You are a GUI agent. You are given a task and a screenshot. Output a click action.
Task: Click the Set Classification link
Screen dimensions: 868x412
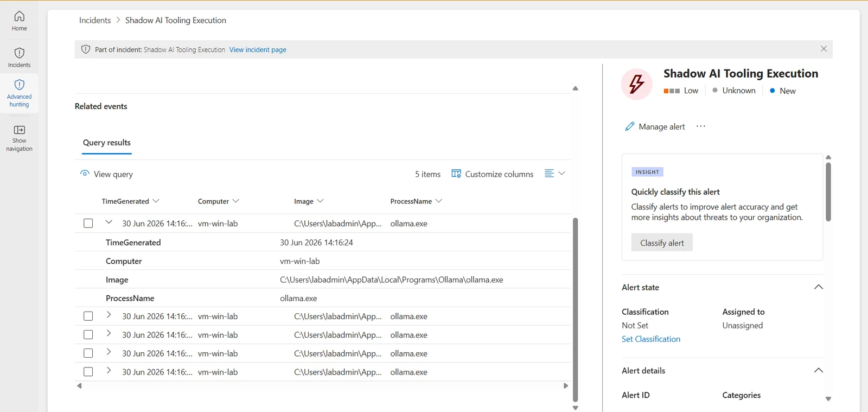coord(651,339)
